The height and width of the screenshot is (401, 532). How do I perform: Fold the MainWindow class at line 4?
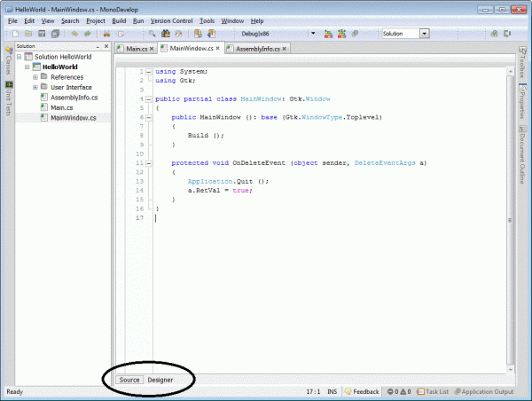click(x=149, y=99)
